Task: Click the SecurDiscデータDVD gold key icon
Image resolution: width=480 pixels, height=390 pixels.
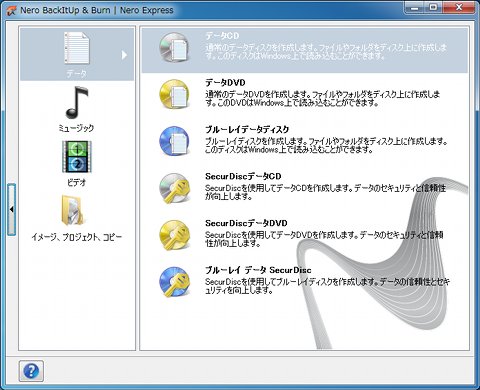Action: click(x=174, y=235)
